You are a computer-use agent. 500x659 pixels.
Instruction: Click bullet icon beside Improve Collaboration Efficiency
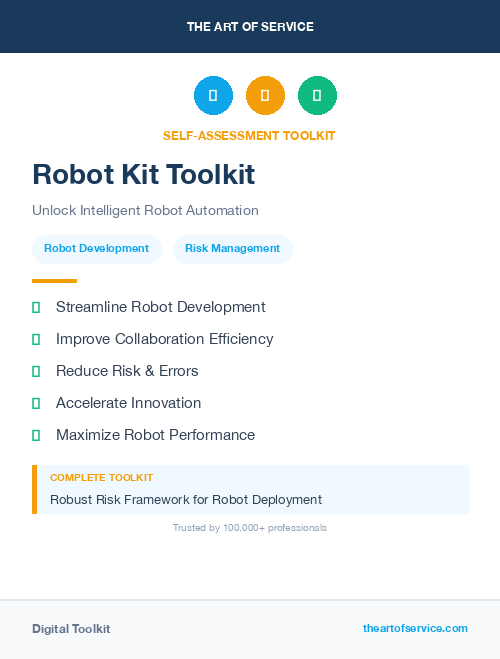(36, 340)
